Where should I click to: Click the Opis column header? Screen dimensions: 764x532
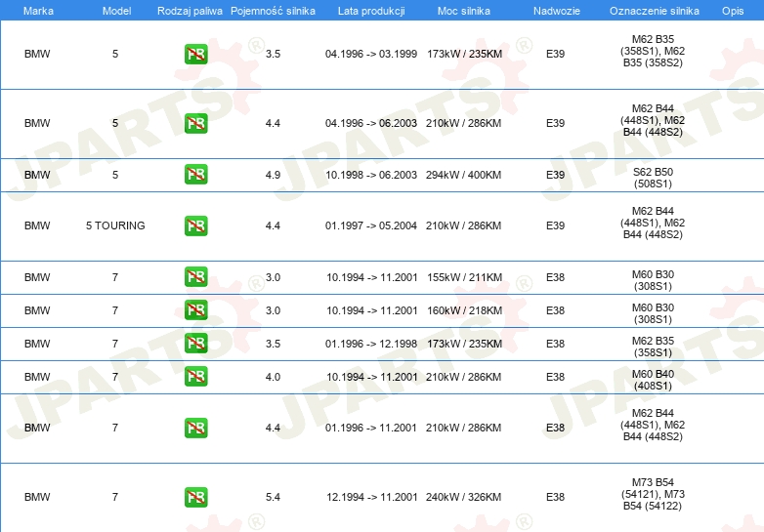tap(732, 10)
